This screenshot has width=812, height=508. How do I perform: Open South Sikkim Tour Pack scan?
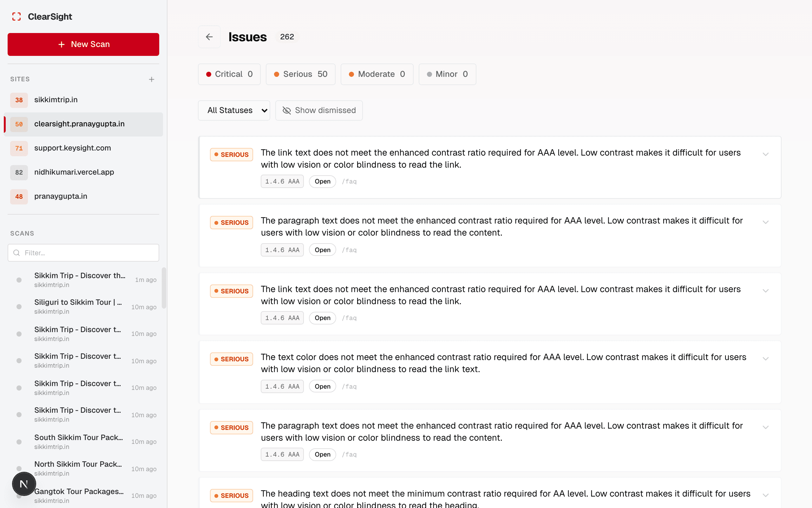[x=83, y=442]
